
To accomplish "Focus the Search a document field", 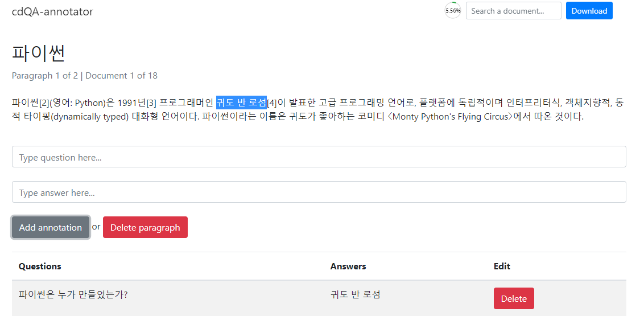I will pos(513,11).
